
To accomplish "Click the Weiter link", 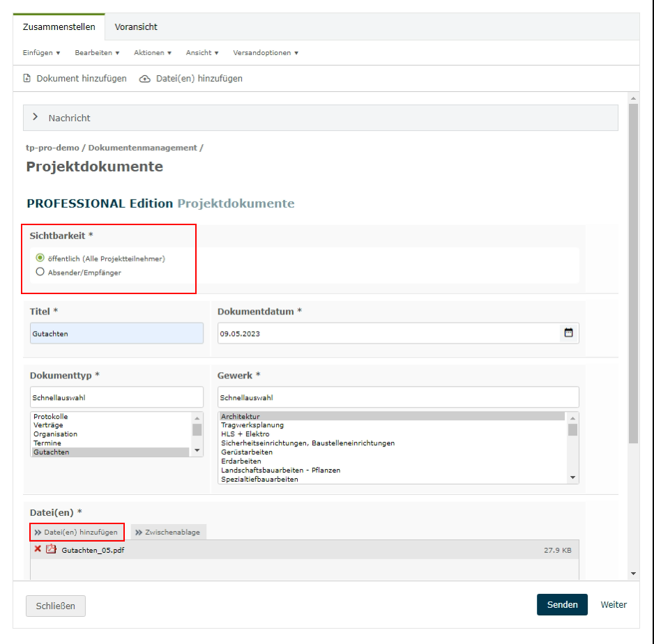I will pos(614,605).
